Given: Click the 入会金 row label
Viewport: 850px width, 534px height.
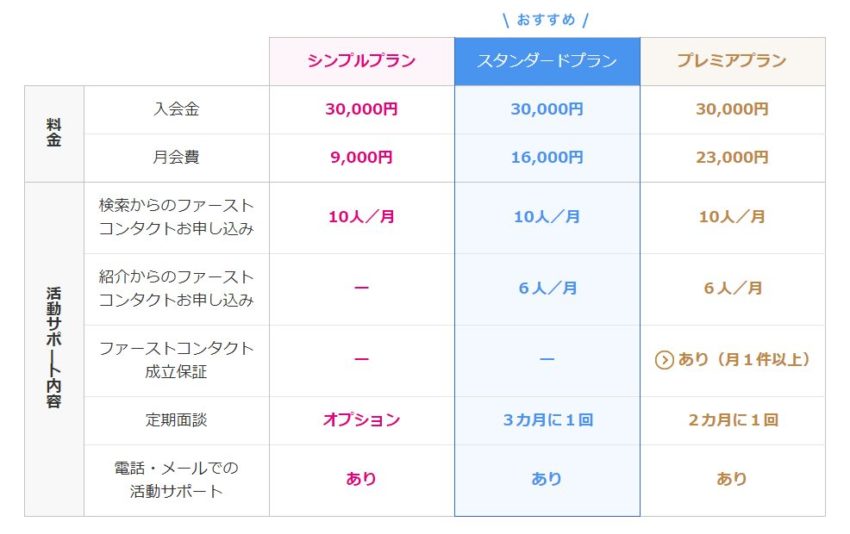Looking at the screenshot, I should tap(176, 110).
